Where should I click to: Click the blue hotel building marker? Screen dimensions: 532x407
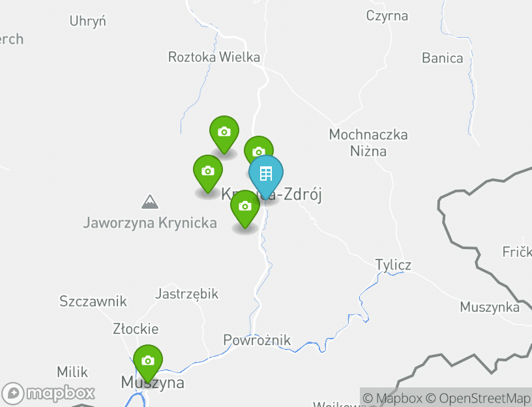pyautogui.click(x=265, y=175)
